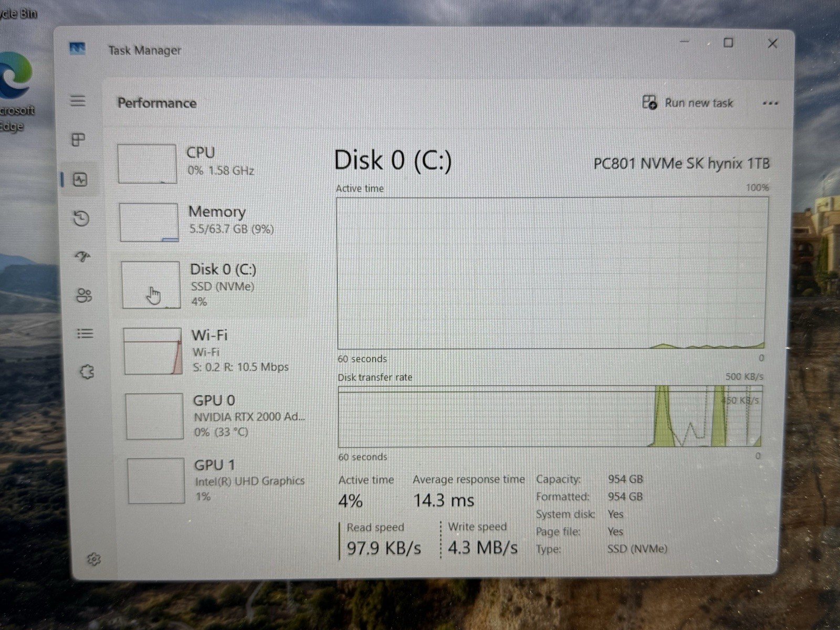Click the Wi-Fi mini graph thumbnail
Image resolution: width=840 pixels, height=630 pixels.
[x=153, y=351]
